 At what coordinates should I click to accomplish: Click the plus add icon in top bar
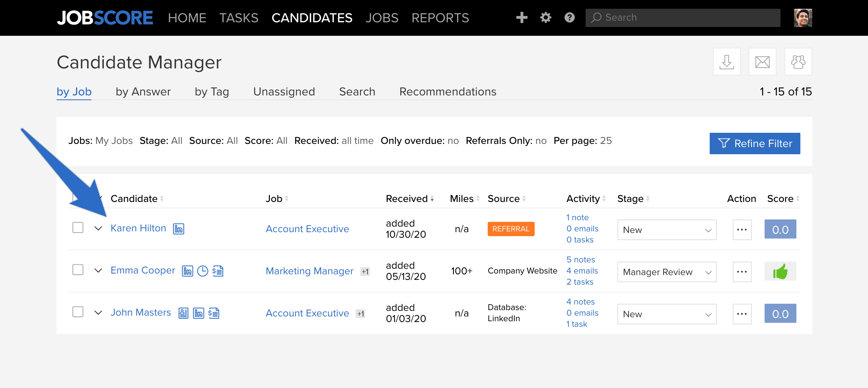[x=522, y=17]
